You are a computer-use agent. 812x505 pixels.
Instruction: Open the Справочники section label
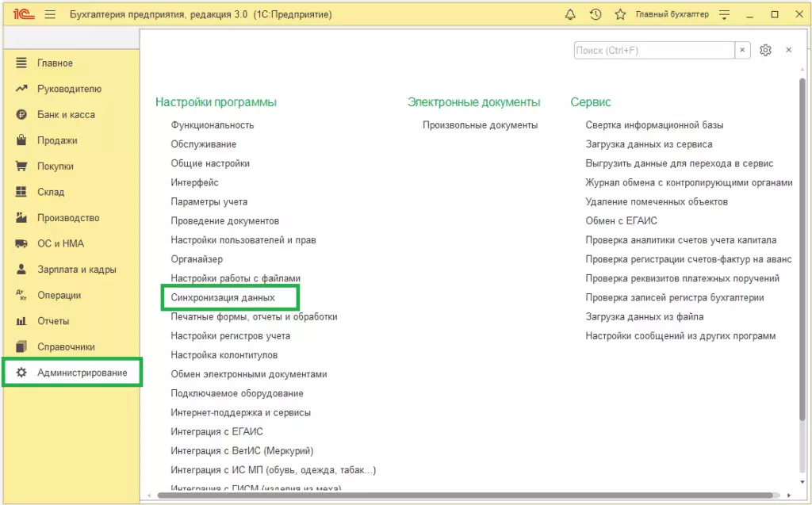67,347
